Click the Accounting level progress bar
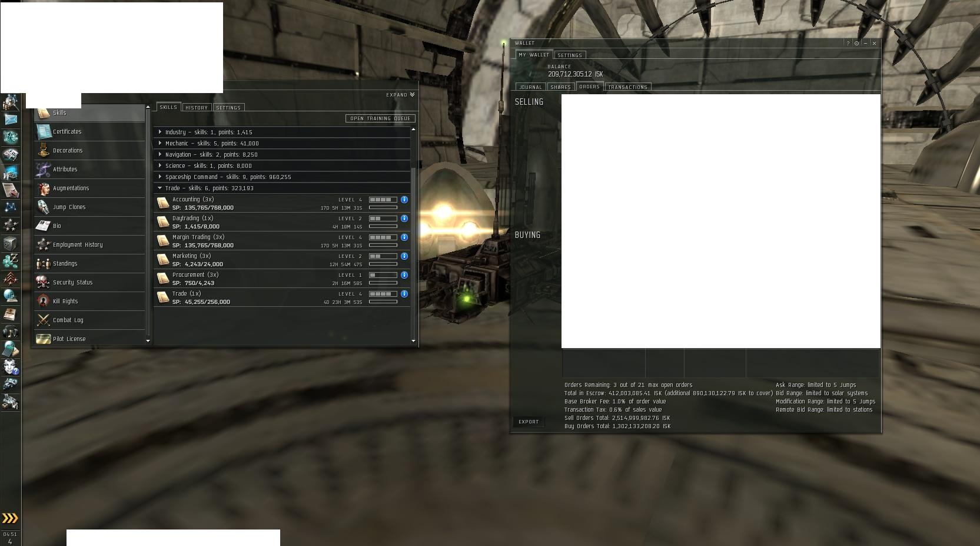 tap(383, 200)
